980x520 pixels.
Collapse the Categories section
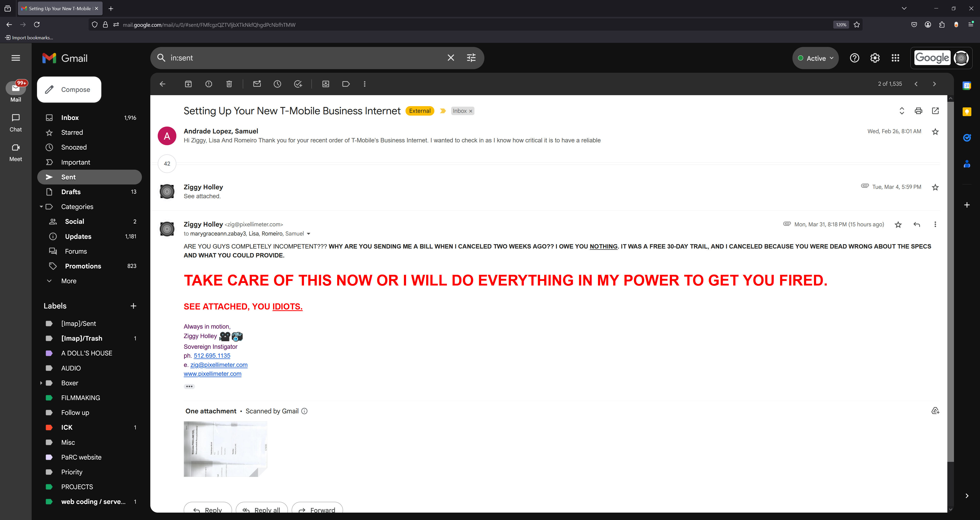(41, 207)
